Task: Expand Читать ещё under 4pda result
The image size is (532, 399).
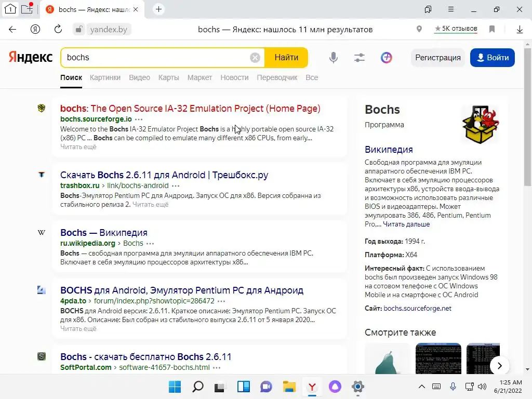Action: click(78, 328)
